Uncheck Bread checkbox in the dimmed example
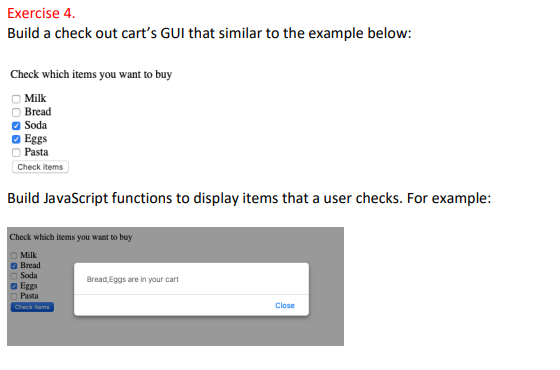Screen dimensions: 560x370 [14, 266]
